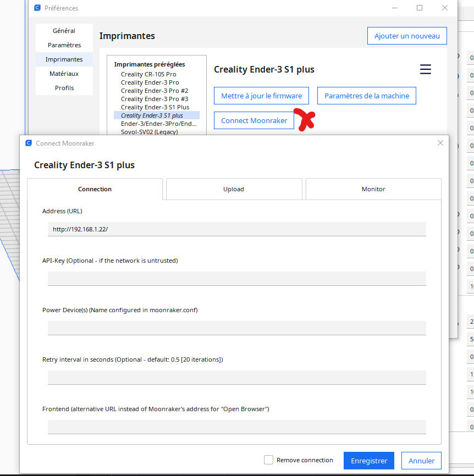Open Paramètres de la machine

click(x=367, y=96)
